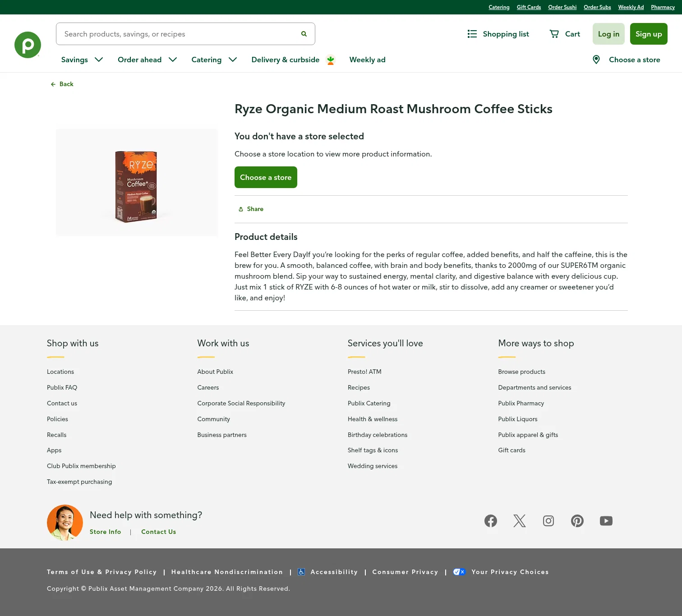
Task: Open Club Publix membership link
Action: pos(81,466)
